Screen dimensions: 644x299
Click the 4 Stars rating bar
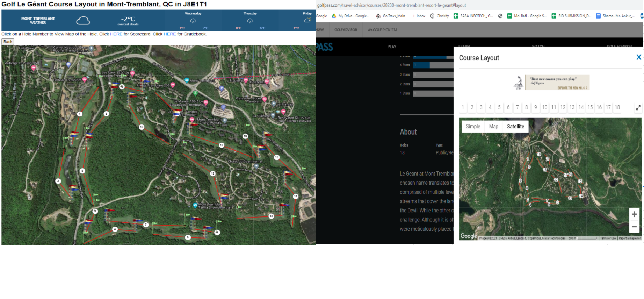tap(433, 65)
